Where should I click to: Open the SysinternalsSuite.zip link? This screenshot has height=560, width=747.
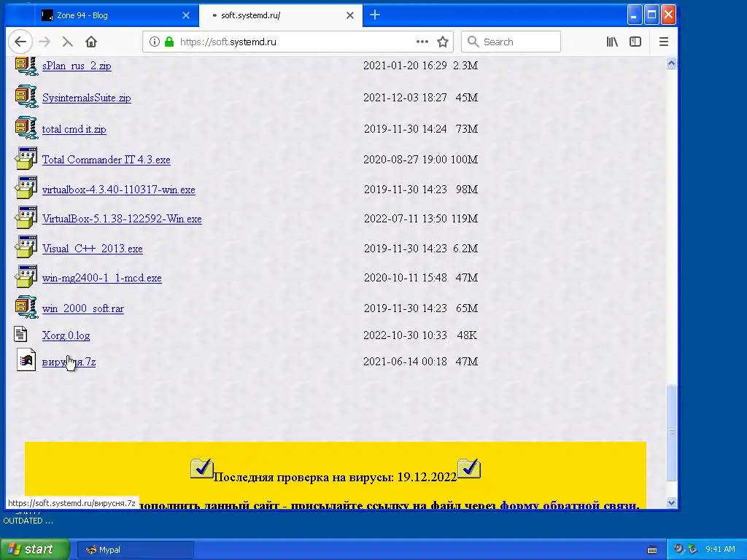click(87, 98)
